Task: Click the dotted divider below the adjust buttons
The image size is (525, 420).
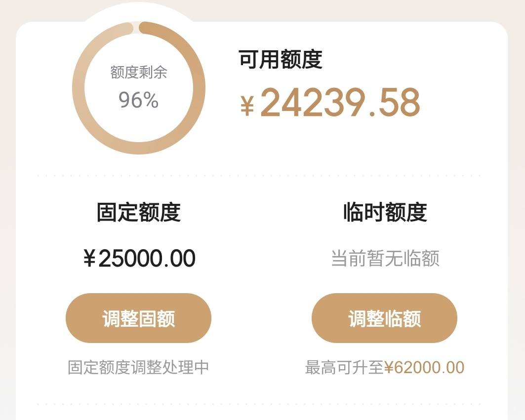Action: [x=259, y=404]
